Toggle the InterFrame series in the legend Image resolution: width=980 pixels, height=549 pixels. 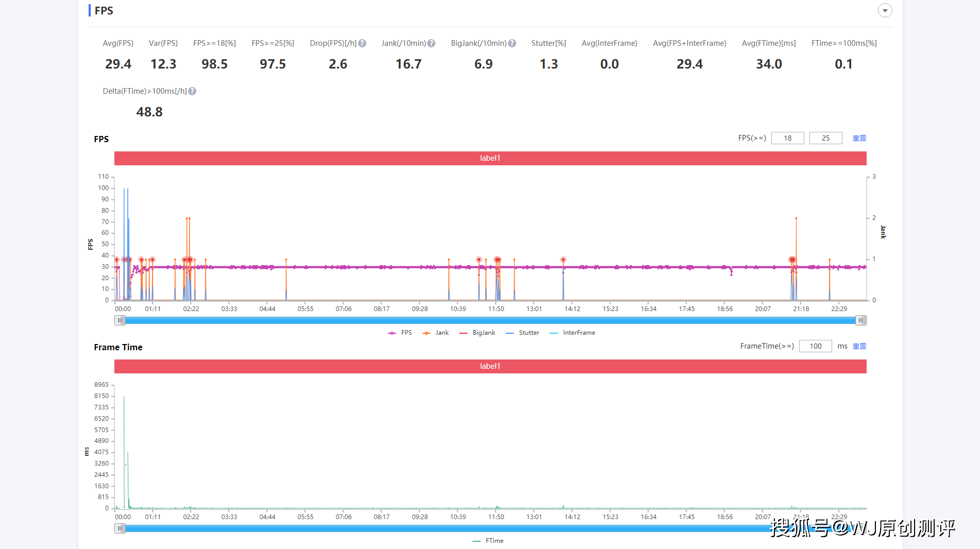coord(572,333)
